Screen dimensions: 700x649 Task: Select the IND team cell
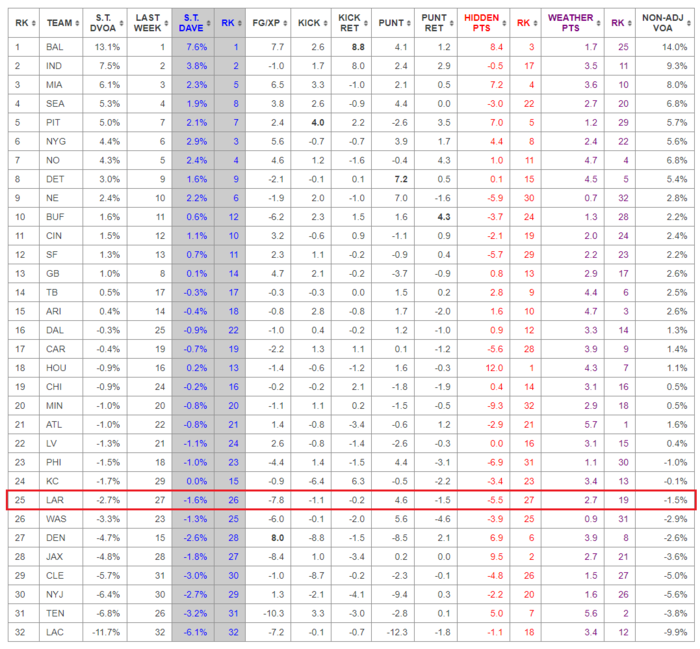pyautogui.click(x=61, y=66)
